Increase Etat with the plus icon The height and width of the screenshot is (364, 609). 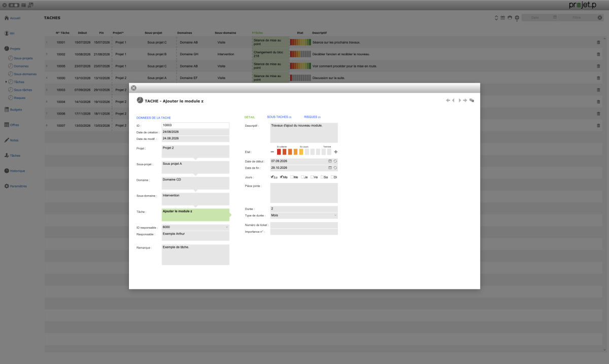(x=336, y=152)
